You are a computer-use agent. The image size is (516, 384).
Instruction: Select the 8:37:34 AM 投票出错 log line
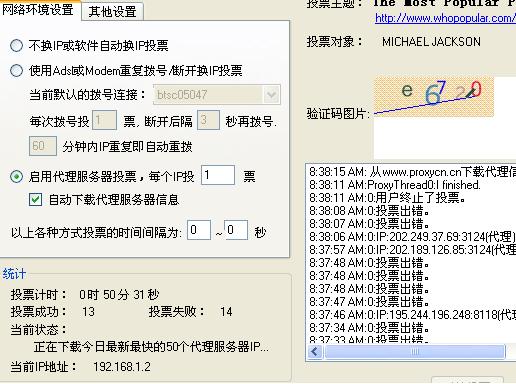point(369,328)
